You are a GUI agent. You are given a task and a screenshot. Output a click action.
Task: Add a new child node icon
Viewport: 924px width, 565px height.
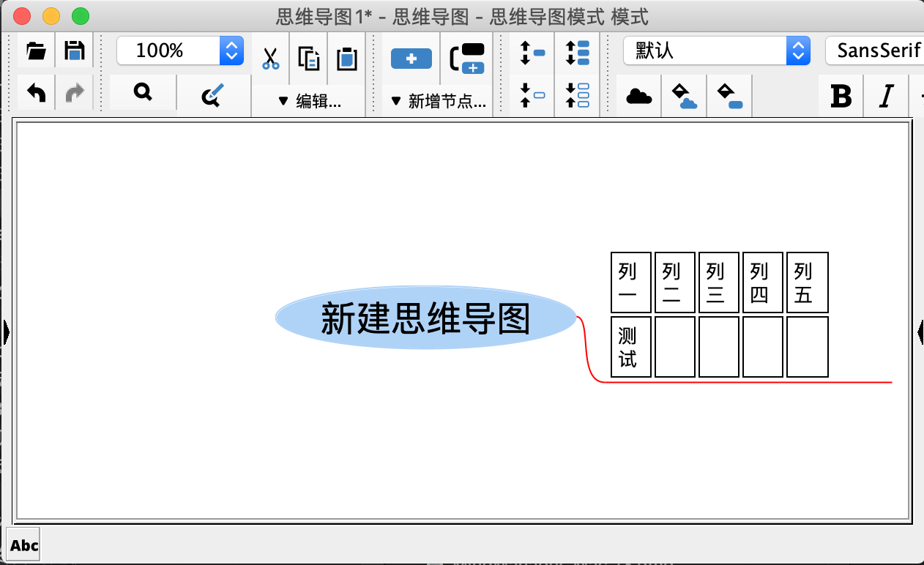[411, 59]
